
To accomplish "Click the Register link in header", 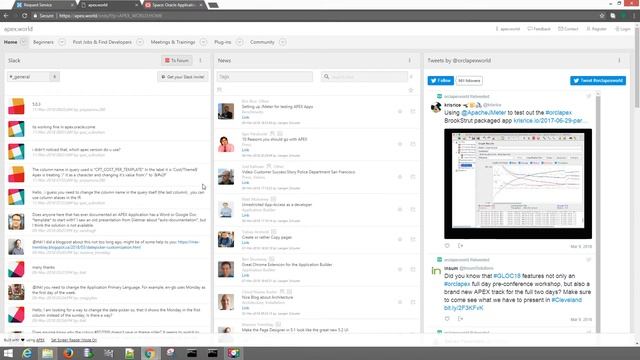I will pos(596,29).
